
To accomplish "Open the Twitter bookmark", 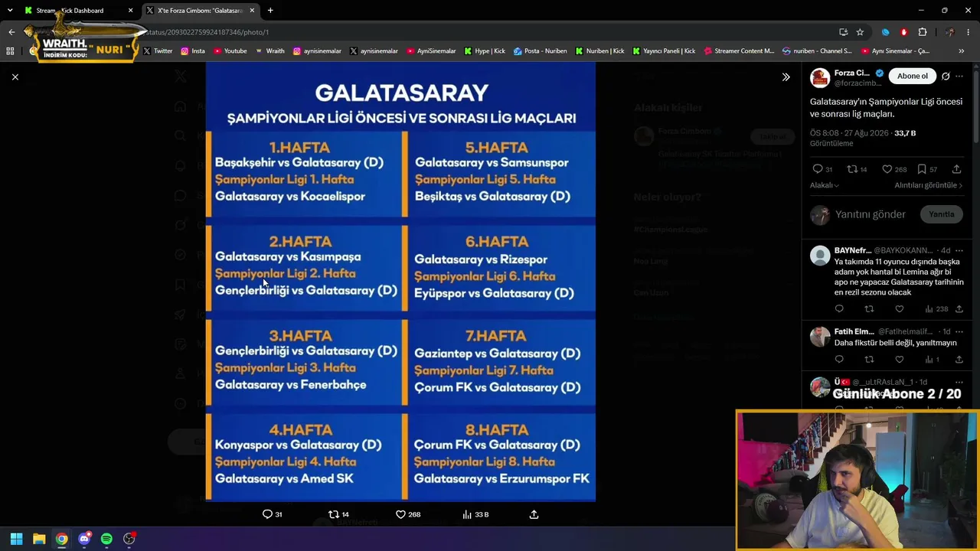I will coord(158,51).
